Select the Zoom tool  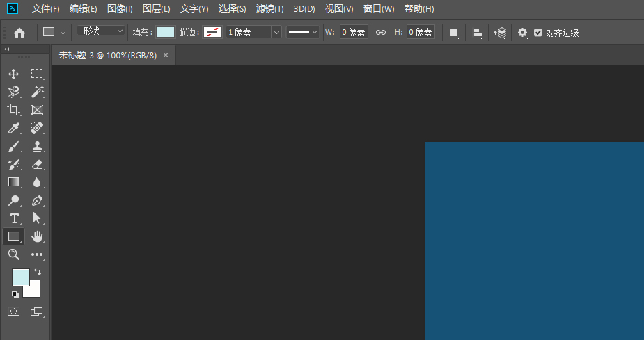pyautogui.click(x=14, y=255)
